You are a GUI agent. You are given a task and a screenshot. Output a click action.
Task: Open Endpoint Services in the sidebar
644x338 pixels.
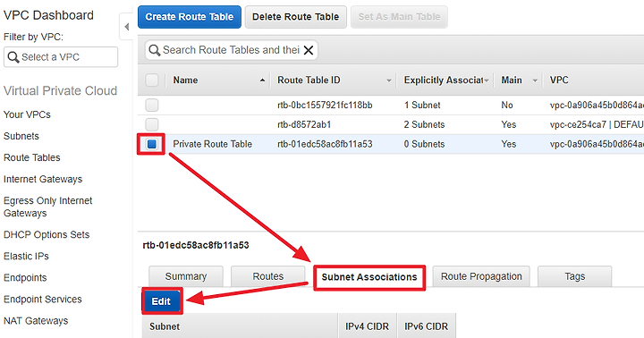pos(43,299)
